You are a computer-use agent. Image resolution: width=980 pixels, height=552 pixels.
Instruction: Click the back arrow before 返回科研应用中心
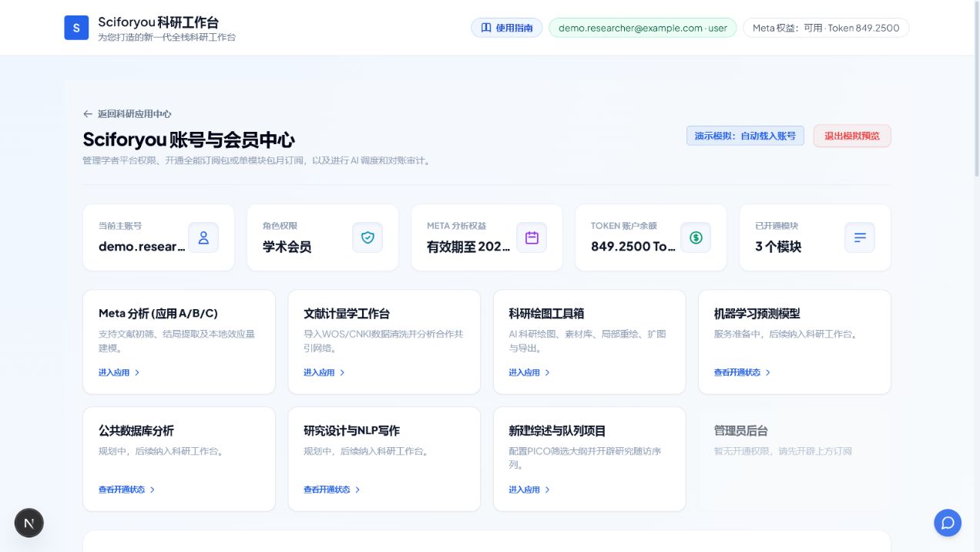88,114
